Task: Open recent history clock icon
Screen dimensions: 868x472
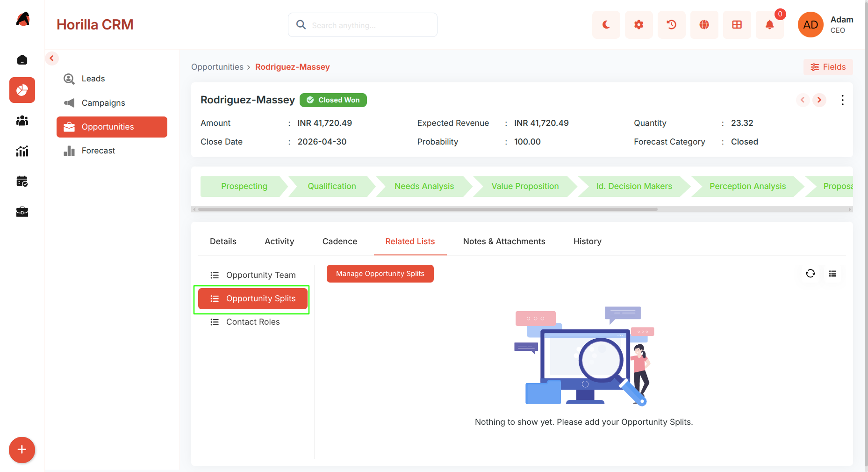Action: point(671,25)
